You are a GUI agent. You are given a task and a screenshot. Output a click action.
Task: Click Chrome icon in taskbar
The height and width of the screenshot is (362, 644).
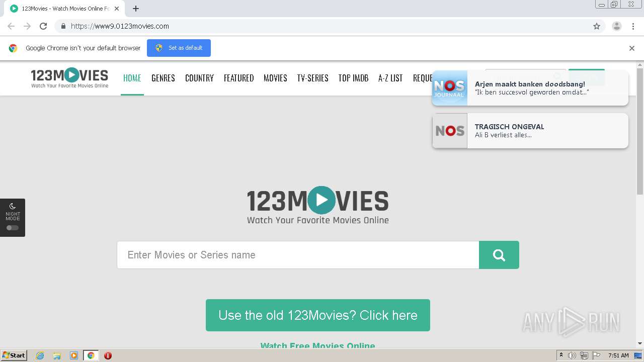[91, 355]
